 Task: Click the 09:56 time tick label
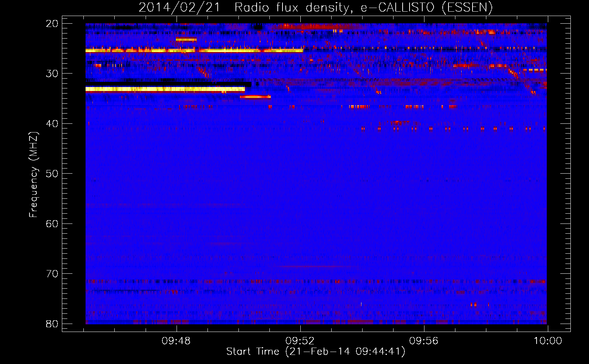[424, 341]
